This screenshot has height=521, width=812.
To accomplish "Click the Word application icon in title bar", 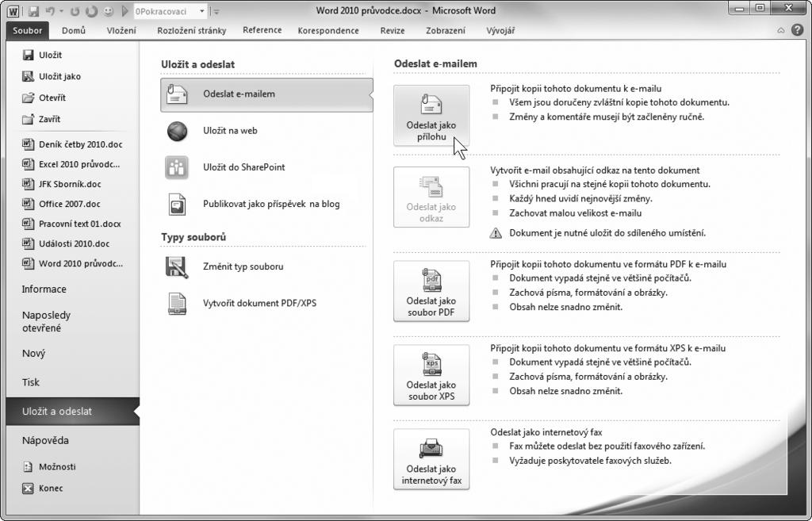I will pos(13,11).
